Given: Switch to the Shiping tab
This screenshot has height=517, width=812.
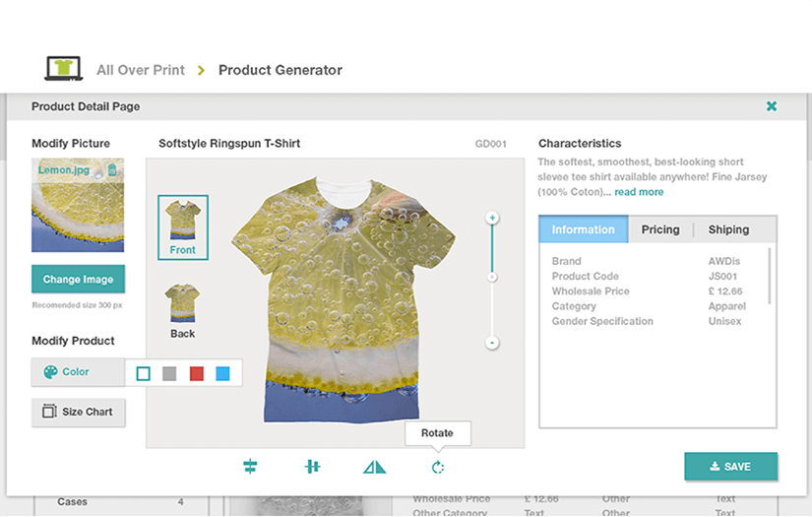Looking at the screenshot, I should pyautogui.click(x=728, y=229).
